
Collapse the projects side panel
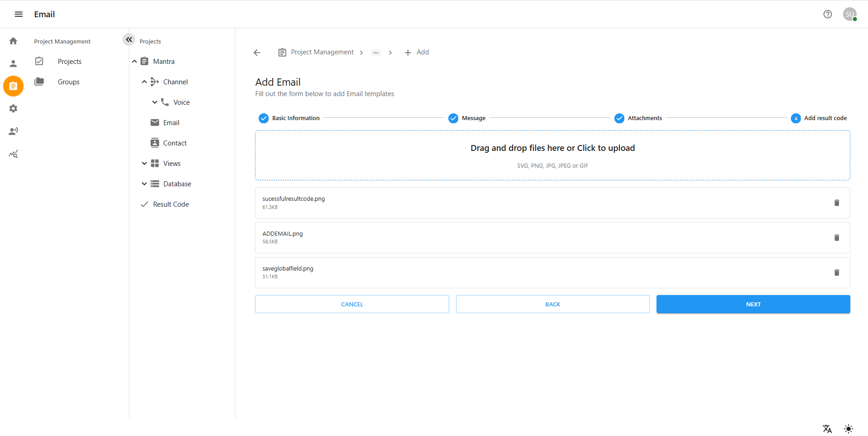click(x=129, y=40)
